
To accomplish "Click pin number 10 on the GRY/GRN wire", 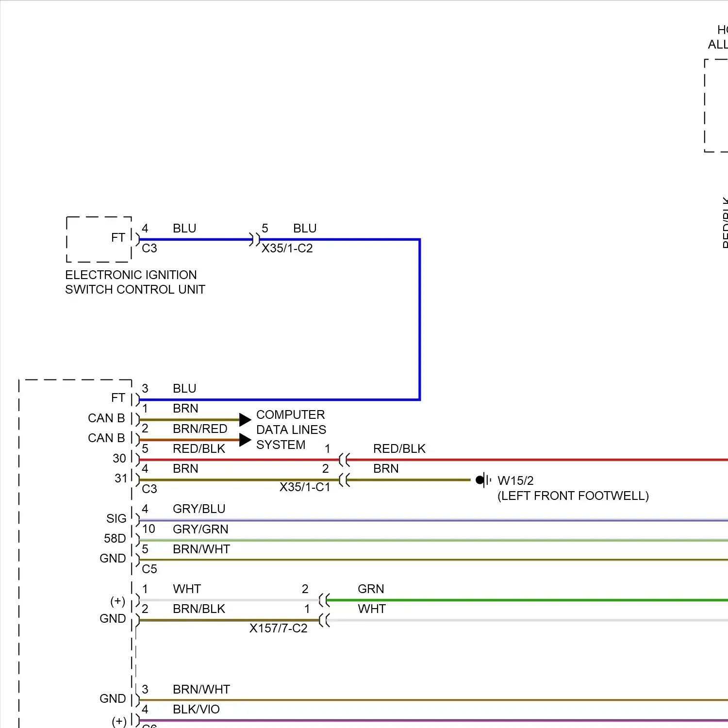I will coord(149,529).
